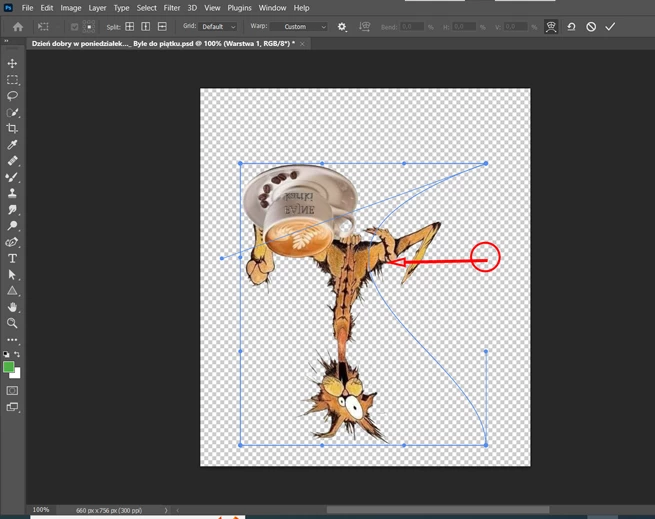This screenshot has height=519, width=655.
Task: Commit the transform with the checkmark
Action: [610, 27]
